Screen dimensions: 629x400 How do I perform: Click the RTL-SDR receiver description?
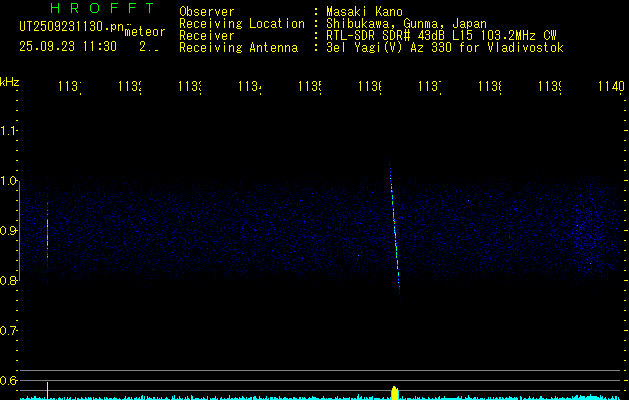pos(440,35)
